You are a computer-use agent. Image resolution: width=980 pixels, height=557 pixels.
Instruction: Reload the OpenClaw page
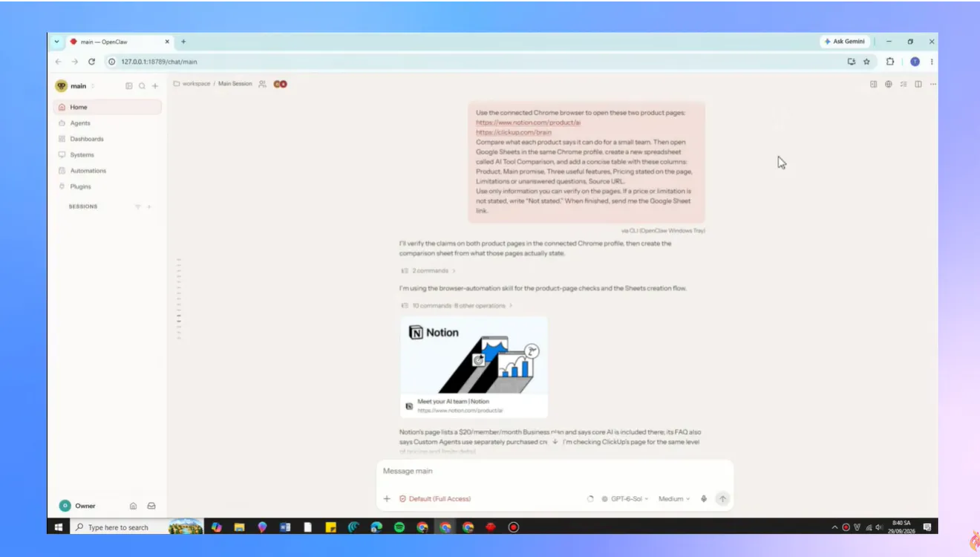pyautogui.click(x=91, y=62)
